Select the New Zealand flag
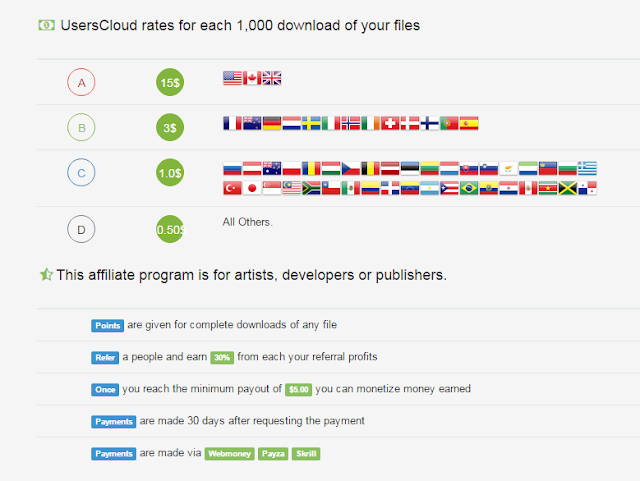Screen dimensions: 640x481 click(x=252, y=123)
